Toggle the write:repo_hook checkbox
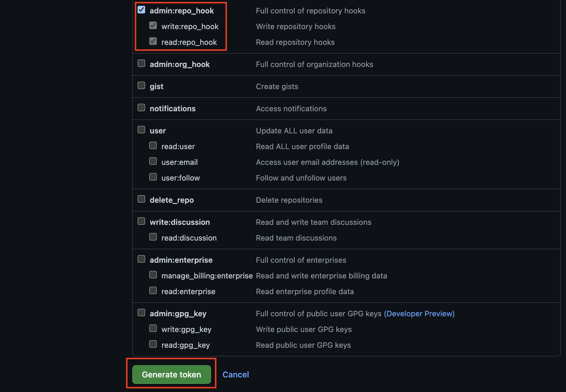The height and width of the screenshot is (392, 566). [x=153, y=26]
